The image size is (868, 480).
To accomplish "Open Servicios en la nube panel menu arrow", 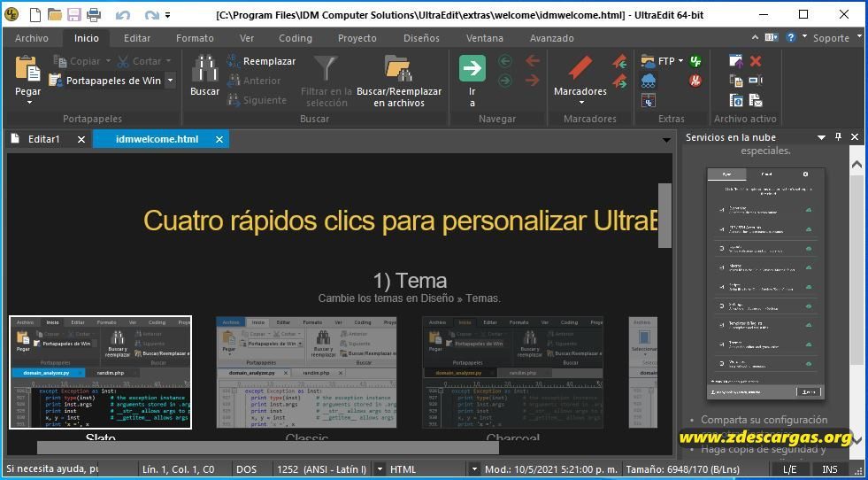I will (821, 137).
